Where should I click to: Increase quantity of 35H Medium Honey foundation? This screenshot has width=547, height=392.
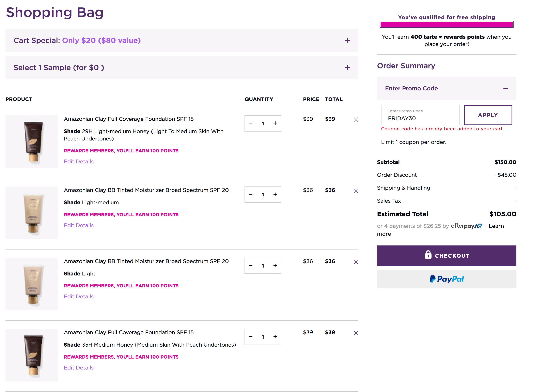[275, 337]
